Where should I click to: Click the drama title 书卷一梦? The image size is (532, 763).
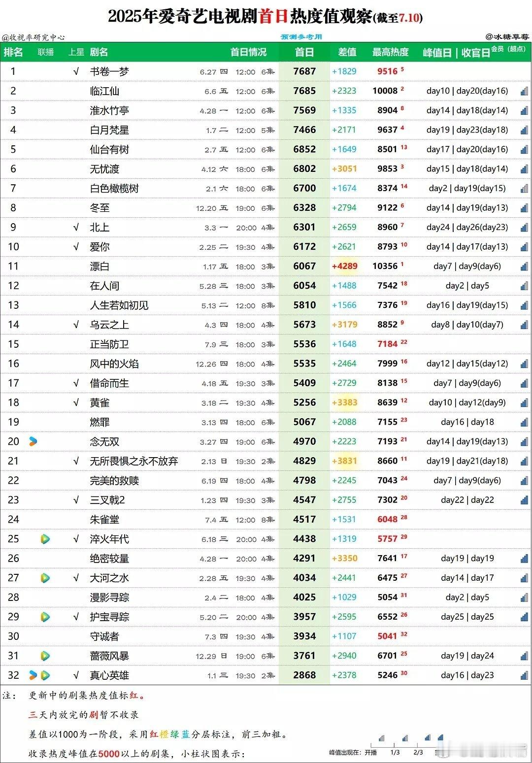point(109,71)
